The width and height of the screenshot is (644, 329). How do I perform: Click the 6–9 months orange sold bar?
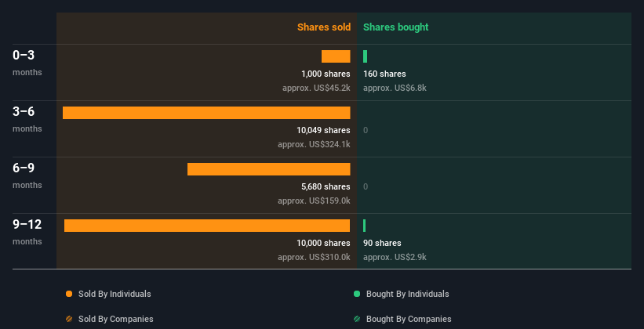click(269, 169)
